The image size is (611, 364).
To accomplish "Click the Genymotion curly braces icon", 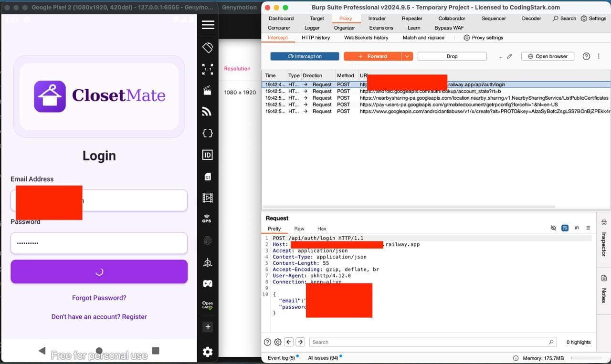I will 208,133.
